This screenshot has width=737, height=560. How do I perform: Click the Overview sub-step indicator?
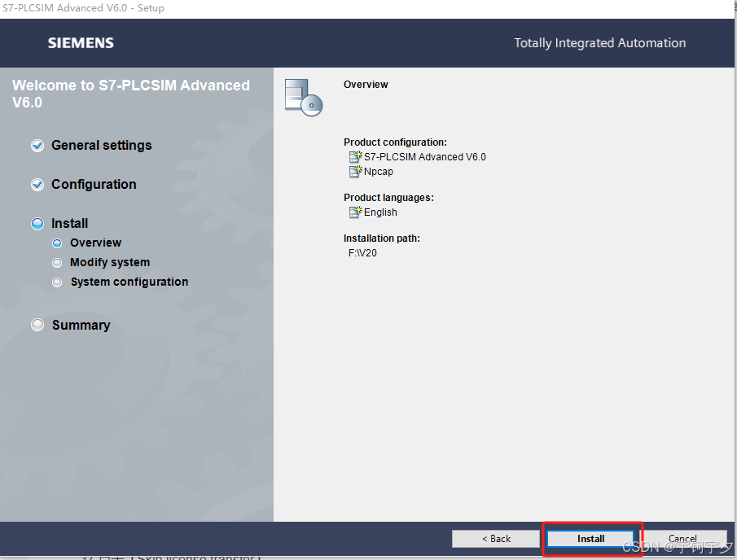click(x=57, y=243)
